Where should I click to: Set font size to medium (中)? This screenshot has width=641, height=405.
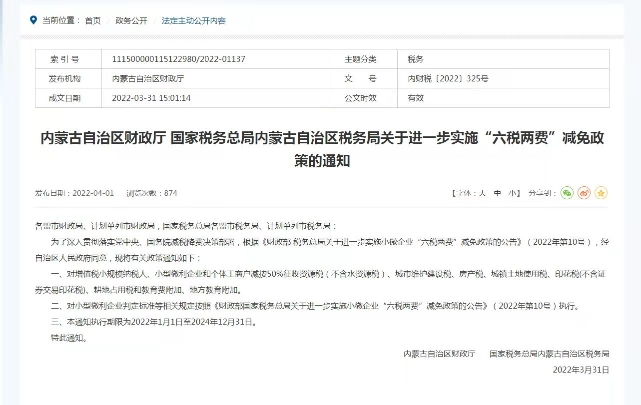coord(498,192)
